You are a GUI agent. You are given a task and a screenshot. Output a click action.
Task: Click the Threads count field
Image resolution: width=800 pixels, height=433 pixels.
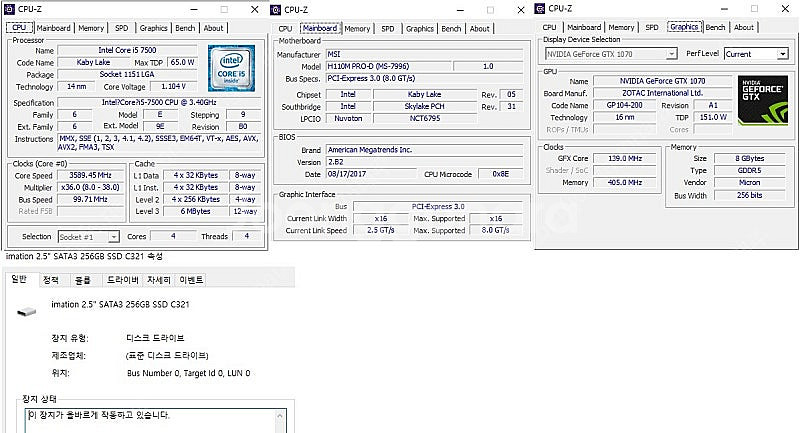click(247, 236)
